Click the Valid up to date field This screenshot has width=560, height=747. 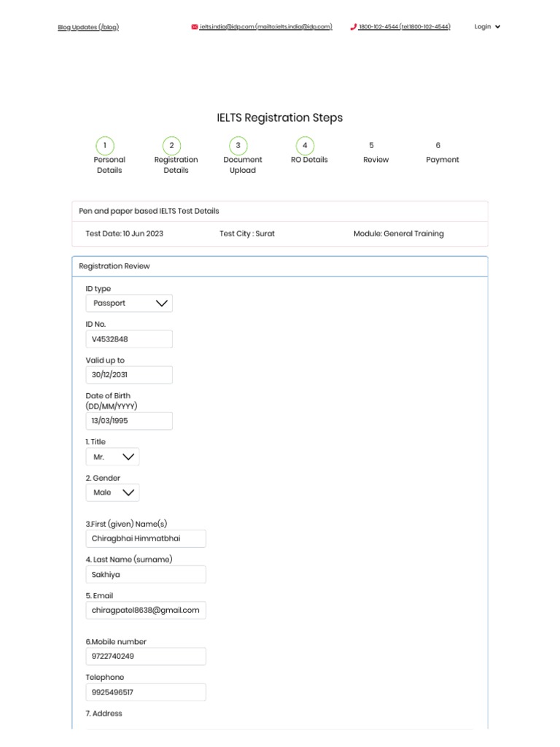pos(129,374)
